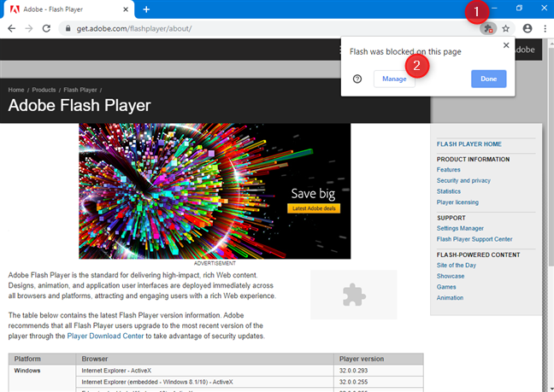The height and width of the screenshot is (392, 554).
Task: Click the Adobe Flash Player page heading
Action: (80, 105)
